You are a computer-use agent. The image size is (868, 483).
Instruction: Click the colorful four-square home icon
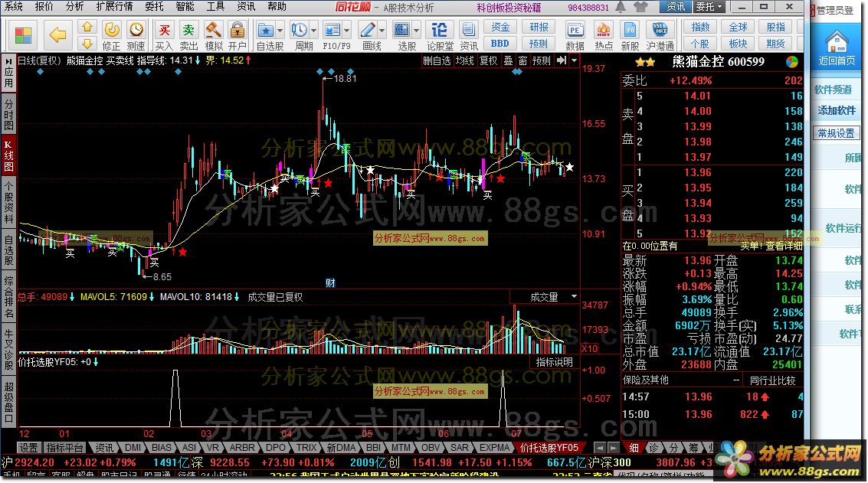(x=23, y=36)
